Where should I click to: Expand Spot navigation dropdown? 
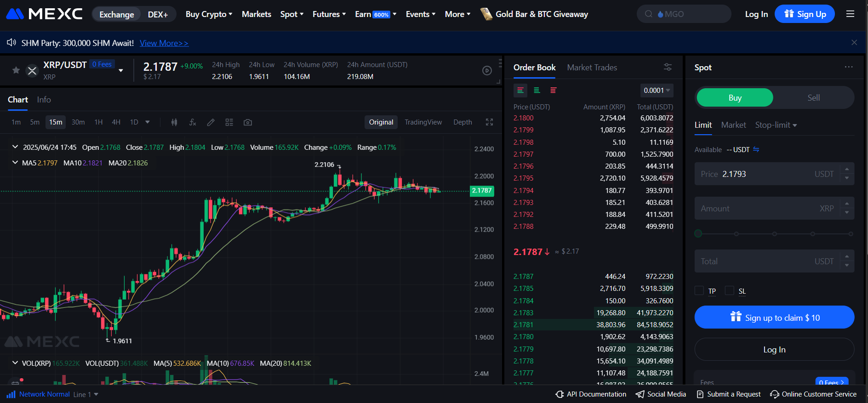[x=292, y=14]
